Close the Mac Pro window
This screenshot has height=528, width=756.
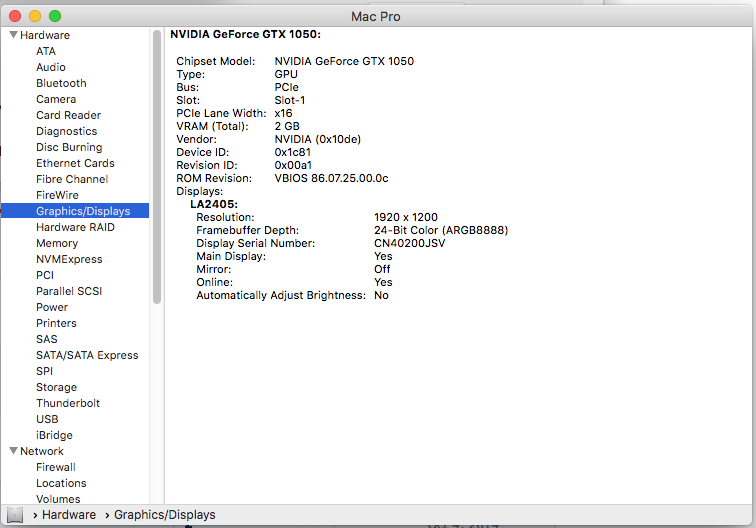15,16
